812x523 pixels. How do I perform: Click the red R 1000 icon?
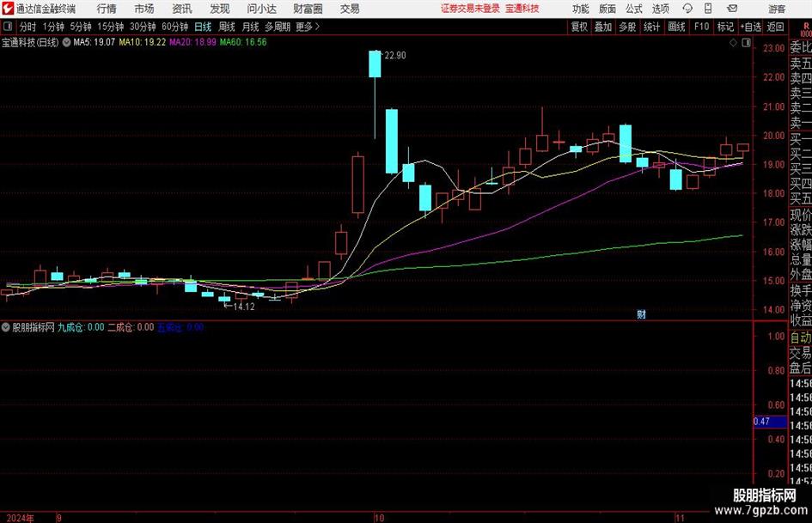point(806,30)
